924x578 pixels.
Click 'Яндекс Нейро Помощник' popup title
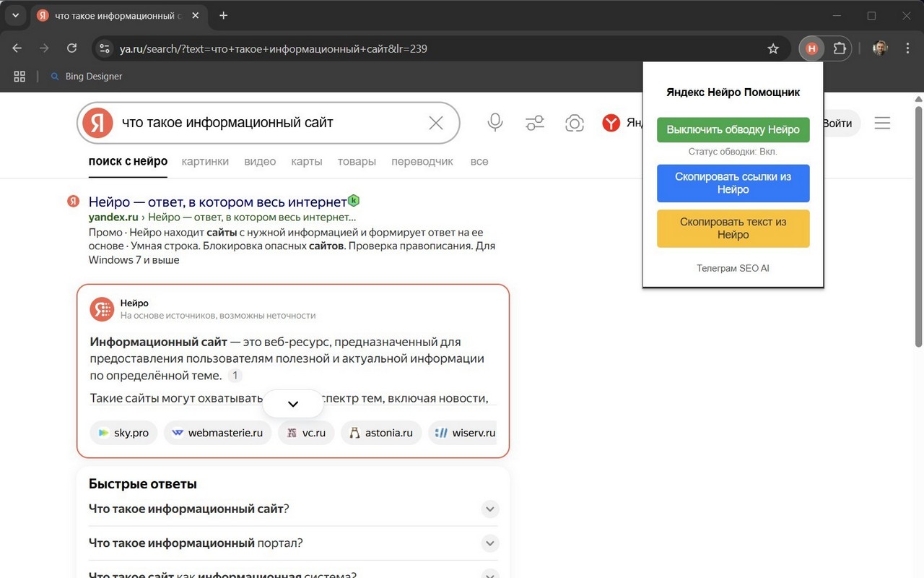click(x=733, y=92)
